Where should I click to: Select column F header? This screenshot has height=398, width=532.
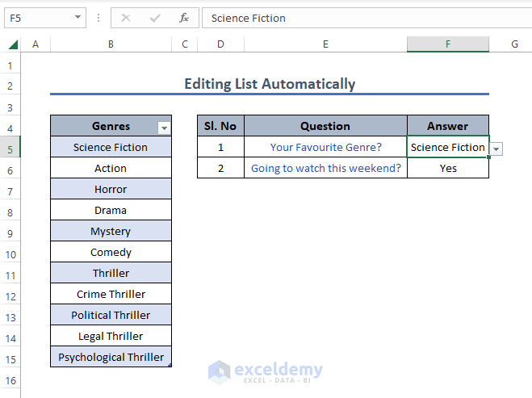[447, 44]
